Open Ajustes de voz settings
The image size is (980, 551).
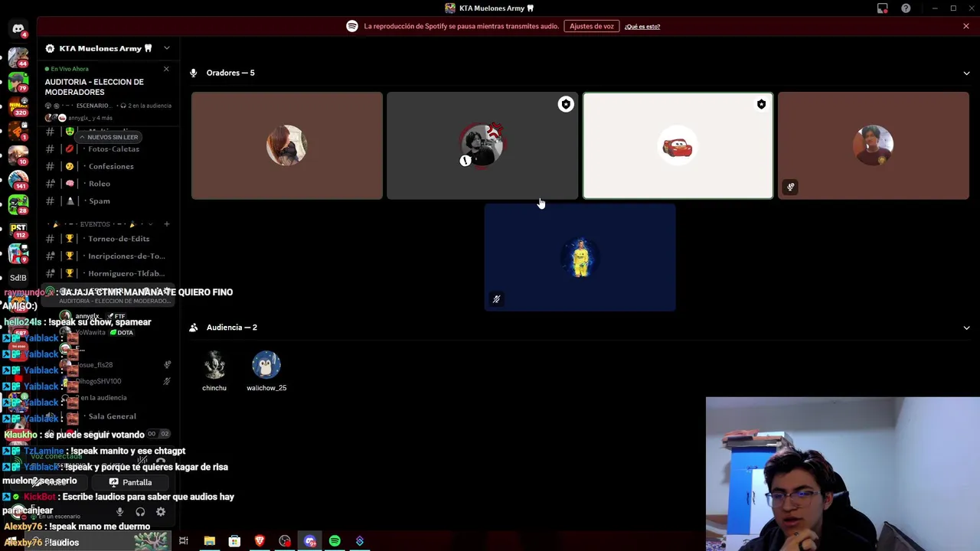[592, 26]
